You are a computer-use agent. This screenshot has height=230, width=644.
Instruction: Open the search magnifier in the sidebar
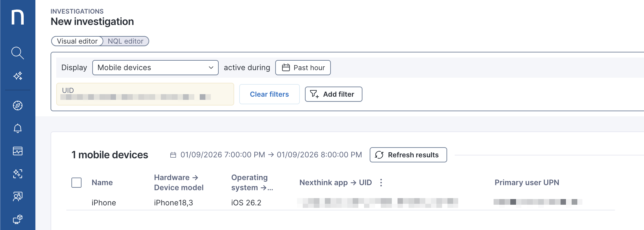[18, 53]
